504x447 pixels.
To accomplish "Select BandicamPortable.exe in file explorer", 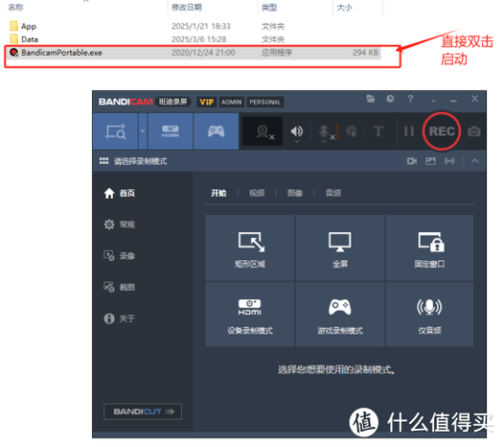I will [194, 53].
